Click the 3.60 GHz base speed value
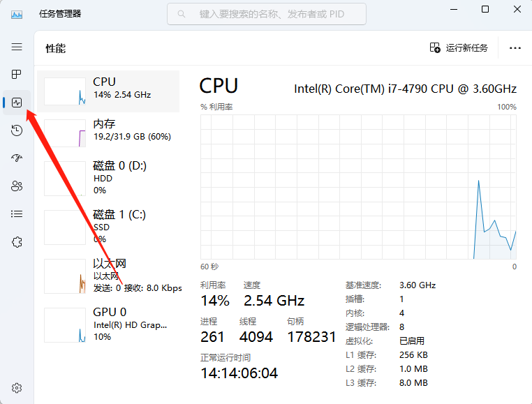 point(418,285)
